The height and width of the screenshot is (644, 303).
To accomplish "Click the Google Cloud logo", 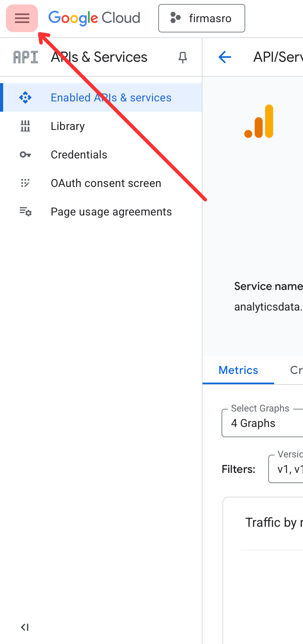I will coord(94,18).
